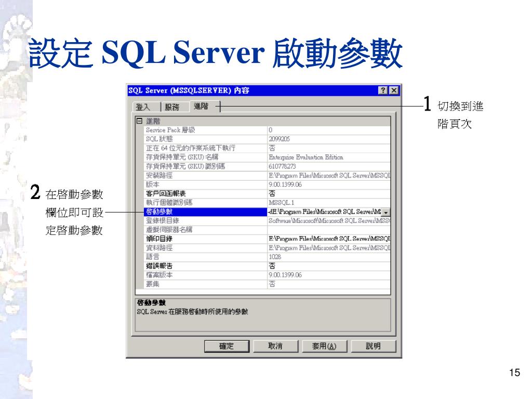Select the 登錄根目錄 row label
Viewport: 532px width, 399px height.
pos(163,221)
